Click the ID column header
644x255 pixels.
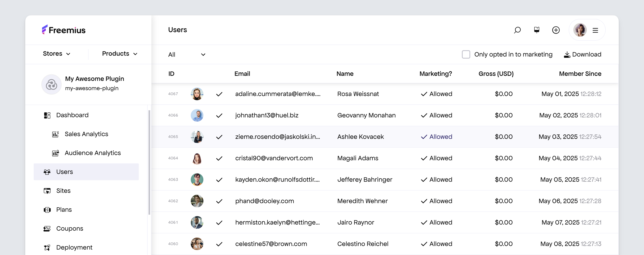[171, 74]
